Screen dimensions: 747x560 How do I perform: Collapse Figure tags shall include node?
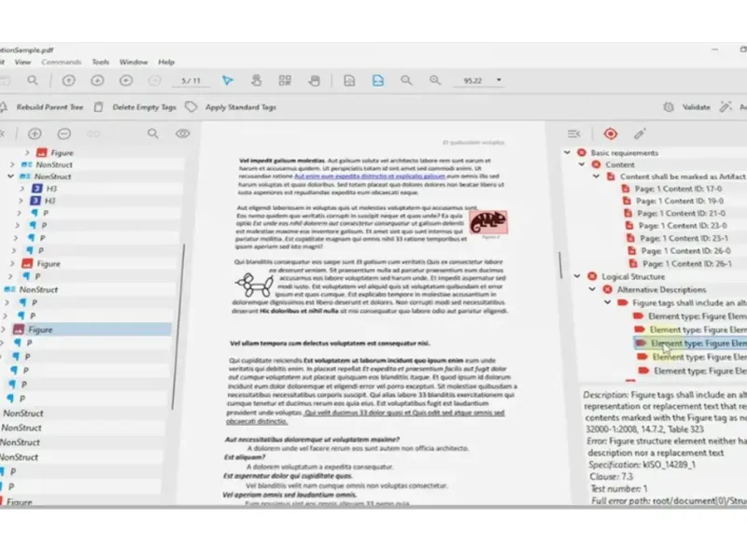tap(608, 302)
